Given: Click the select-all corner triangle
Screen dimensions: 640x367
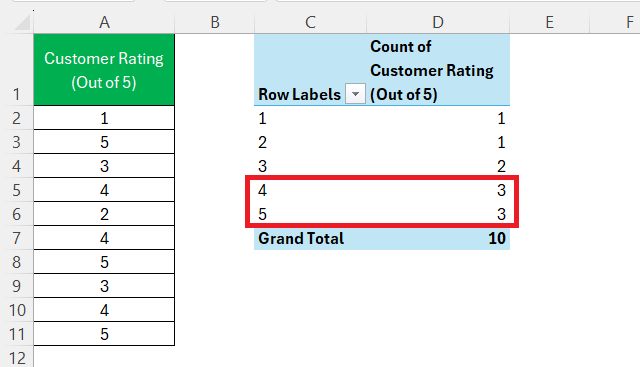Looking at the screenshot, I should pos(23,23).
